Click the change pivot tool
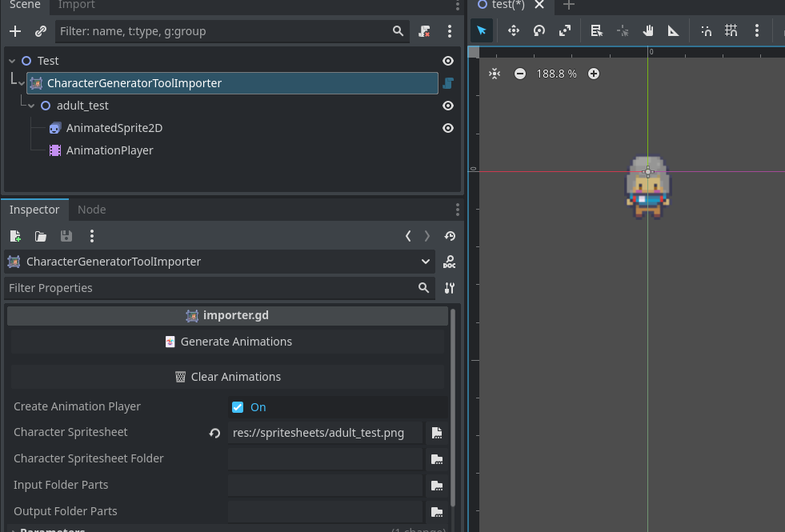The height and width of the screenshot is (532, 785). coord(623,30)
